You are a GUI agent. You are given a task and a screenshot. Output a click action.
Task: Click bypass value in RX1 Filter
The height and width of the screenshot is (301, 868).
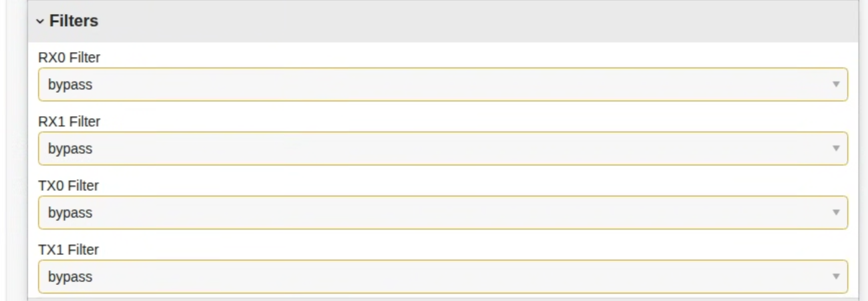[70, 149]
